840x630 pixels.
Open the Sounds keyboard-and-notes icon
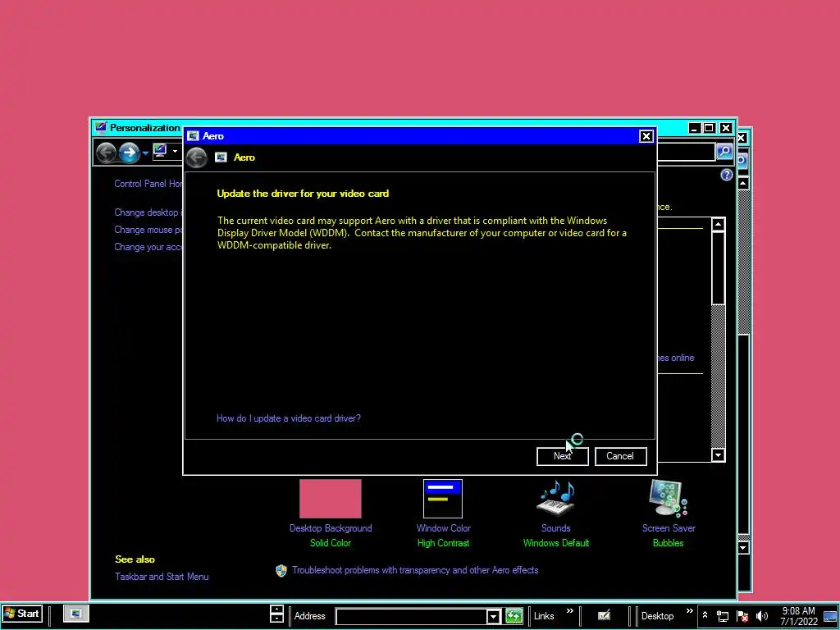555,498
